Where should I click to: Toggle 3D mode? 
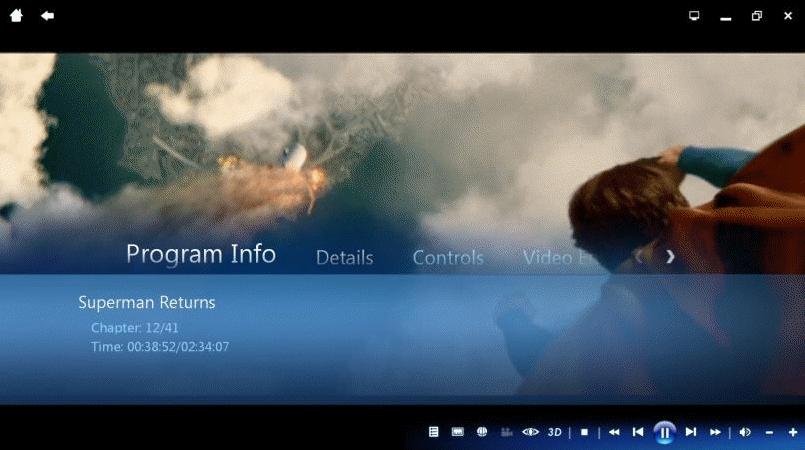555,432
